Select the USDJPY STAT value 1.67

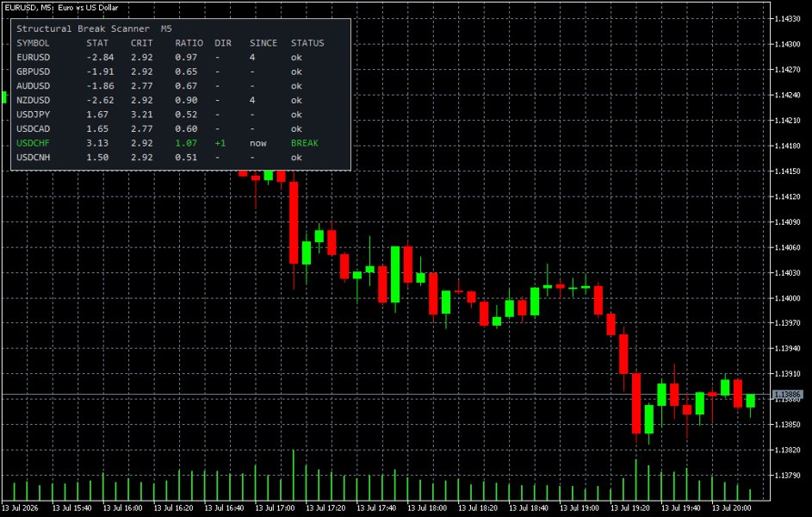tap(97, 115)
